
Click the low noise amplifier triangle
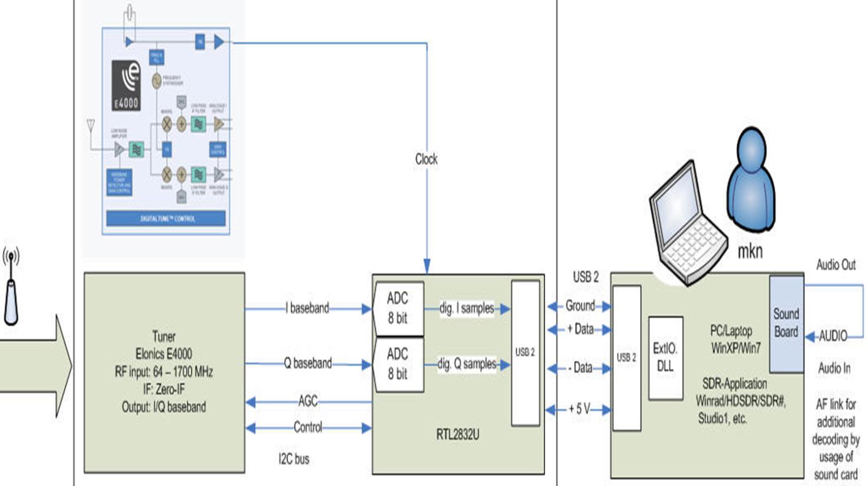coord(119,149)
